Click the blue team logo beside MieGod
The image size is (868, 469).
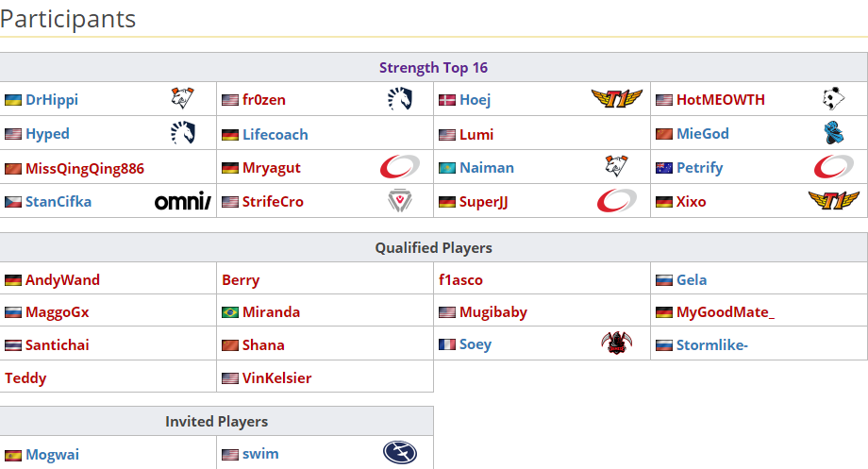click(x=832, y=133)
